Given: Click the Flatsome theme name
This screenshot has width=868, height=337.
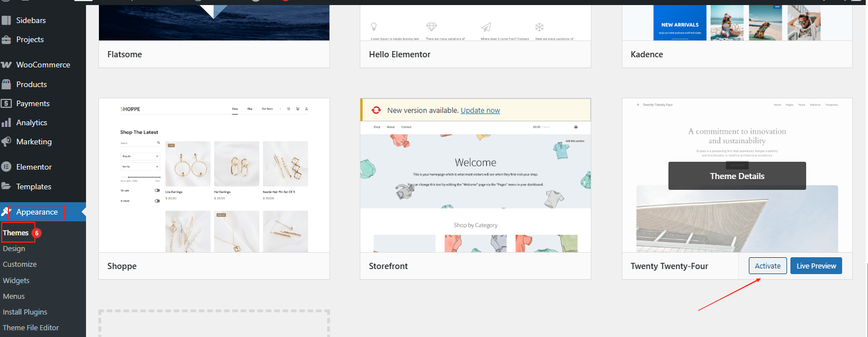Looking at the screenshot, I should click(x=125, y=54).
